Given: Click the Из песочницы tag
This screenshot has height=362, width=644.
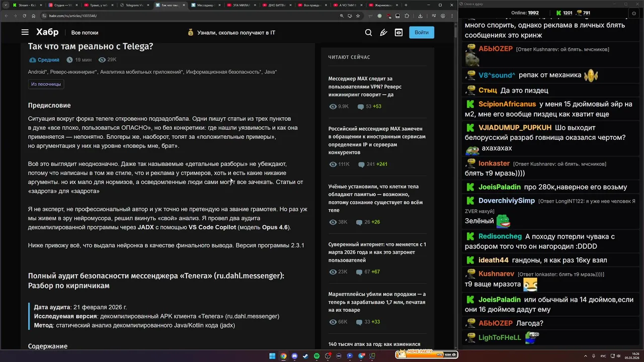Looking at the screenshot, I should click(x=46, y=84).
